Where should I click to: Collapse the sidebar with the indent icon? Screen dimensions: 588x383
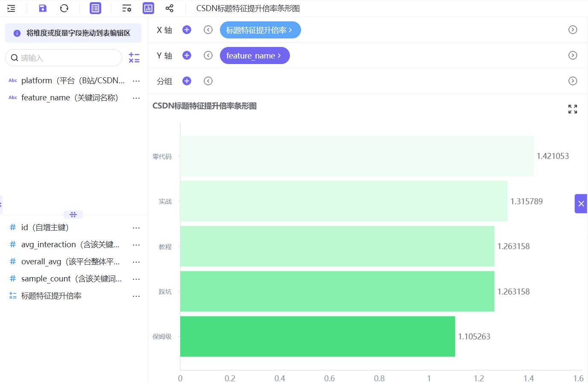click(11, 8)
